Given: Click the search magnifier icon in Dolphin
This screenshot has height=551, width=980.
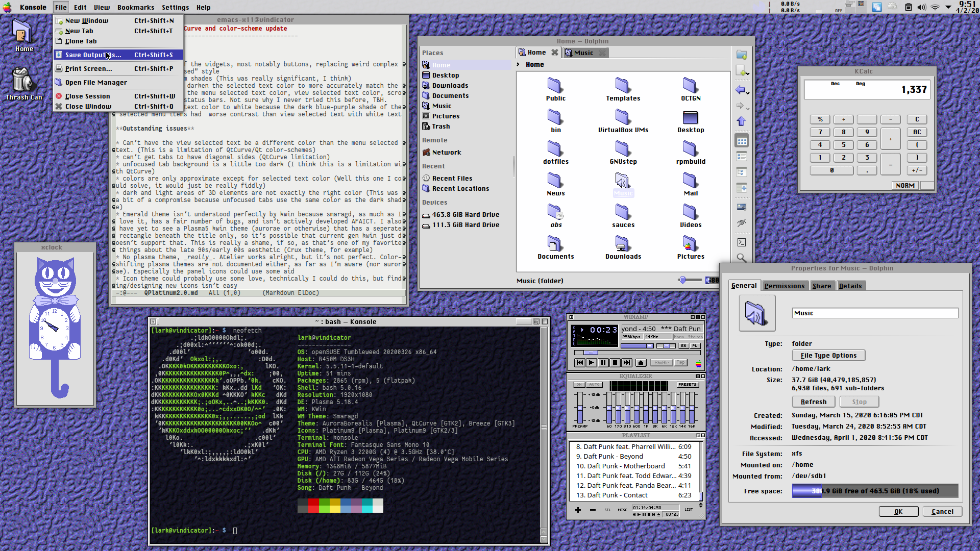Looking at the screenshot, I should 742,258.
